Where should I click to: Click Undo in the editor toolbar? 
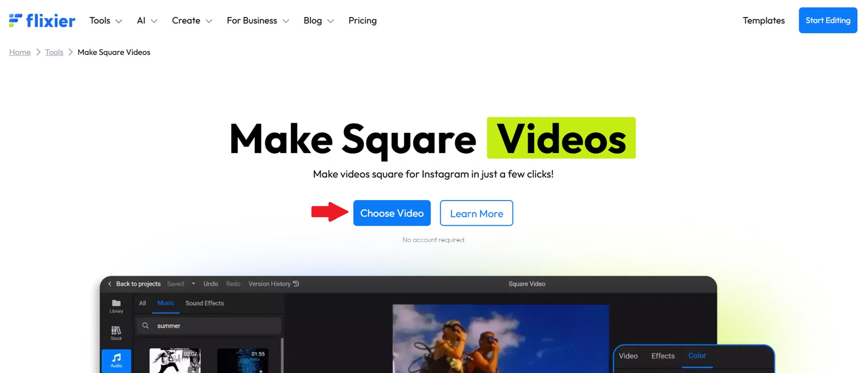click(x=211, y=284)
